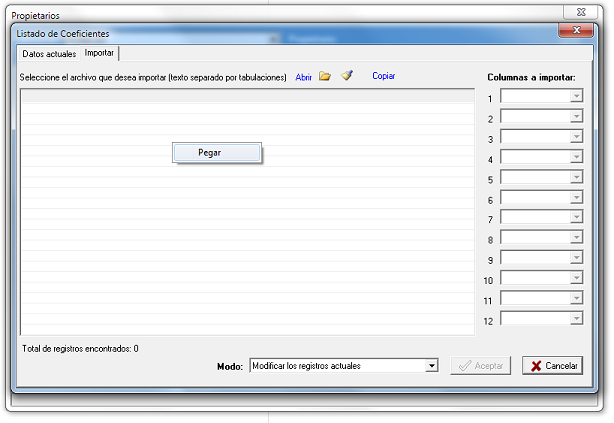Open the Modo dropdown
Screen dimensions: 614x423
click(x=432, y=366)
